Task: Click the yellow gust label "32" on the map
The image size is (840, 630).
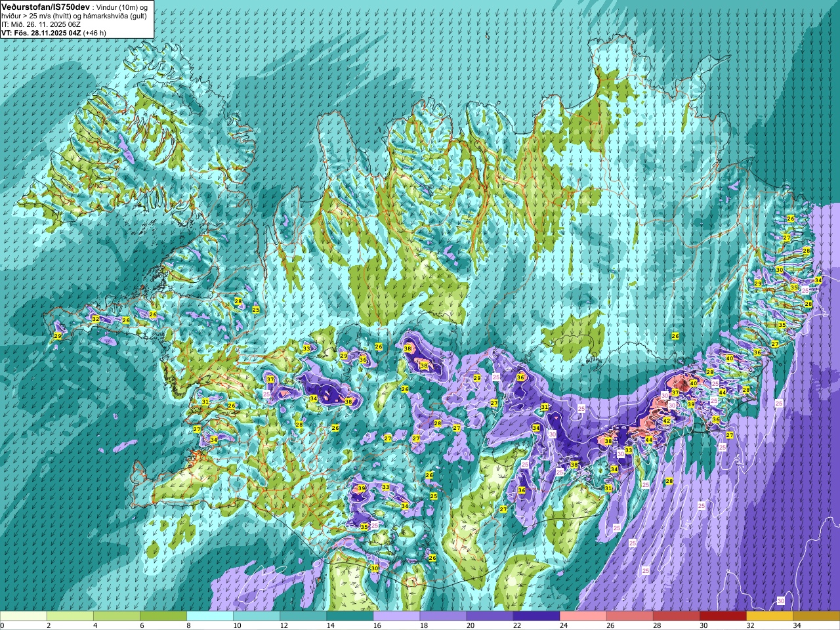Action: click(x=96, y=319)
